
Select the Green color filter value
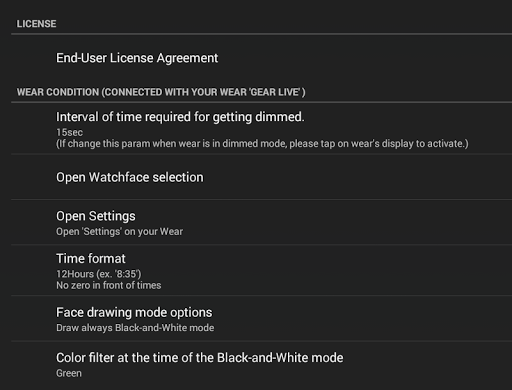point(69,373)
